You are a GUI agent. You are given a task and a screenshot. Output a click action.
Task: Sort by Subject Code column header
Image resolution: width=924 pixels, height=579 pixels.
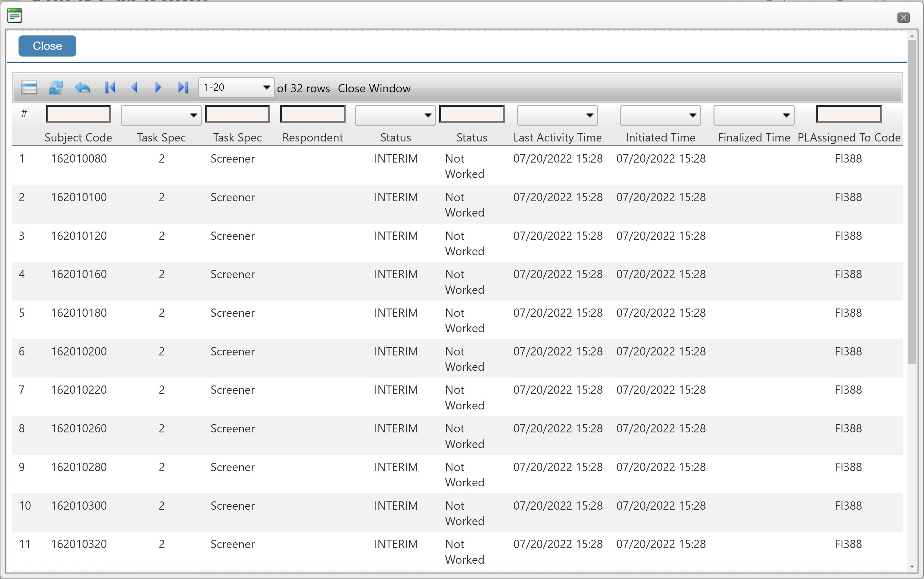[x=78, y=137]
